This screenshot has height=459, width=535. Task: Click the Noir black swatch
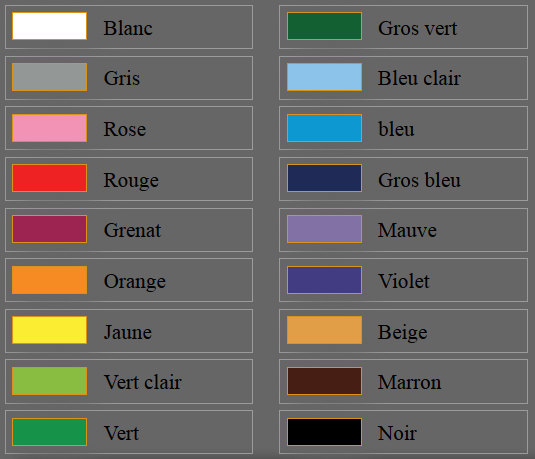click(x=324, y=432)
